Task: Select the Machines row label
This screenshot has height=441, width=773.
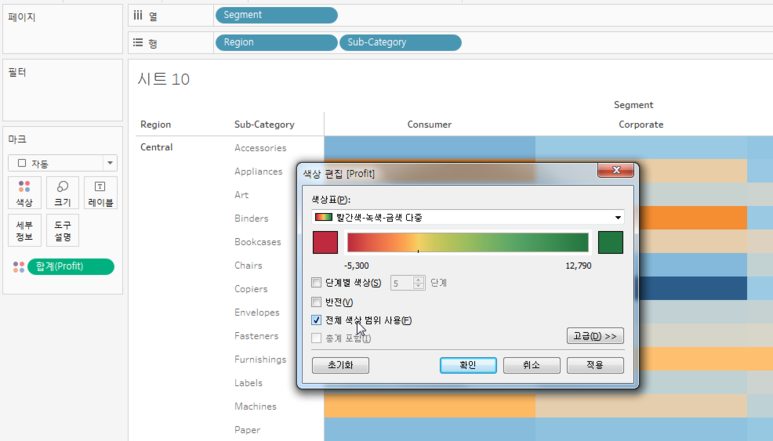Action: [255, 407]
